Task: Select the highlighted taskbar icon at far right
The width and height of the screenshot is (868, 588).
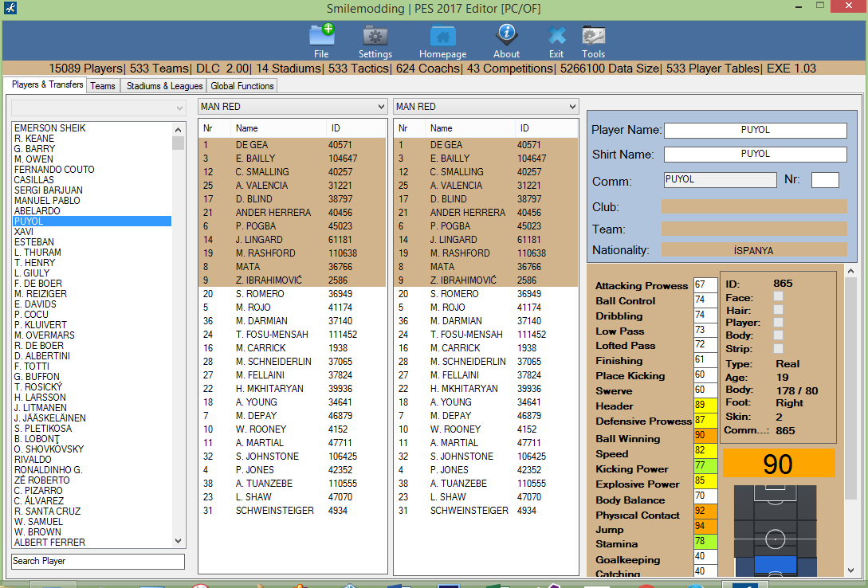Action: click(745, 584)
